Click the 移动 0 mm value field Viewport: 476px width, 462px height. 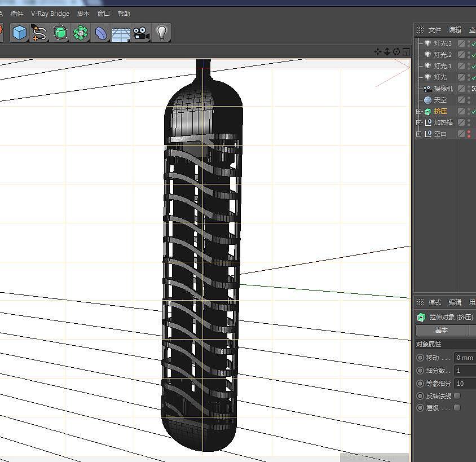(x=464, y=357)
